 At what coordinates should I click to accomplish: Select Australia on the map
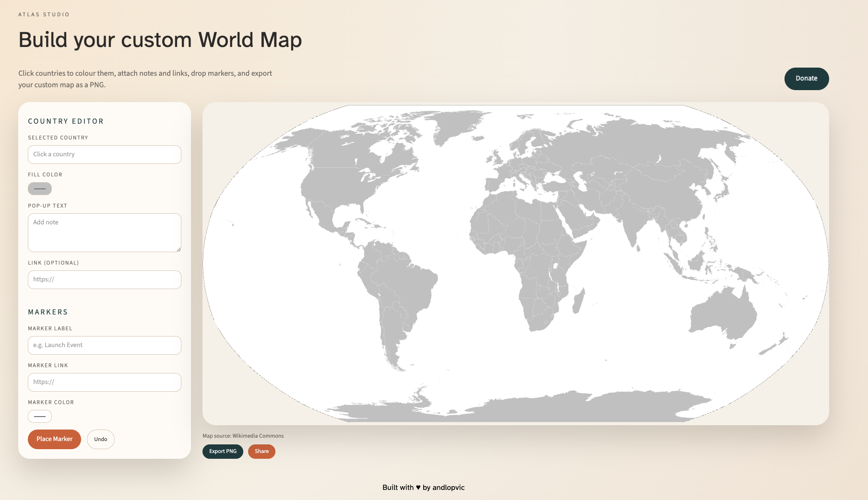coord(725,314)
